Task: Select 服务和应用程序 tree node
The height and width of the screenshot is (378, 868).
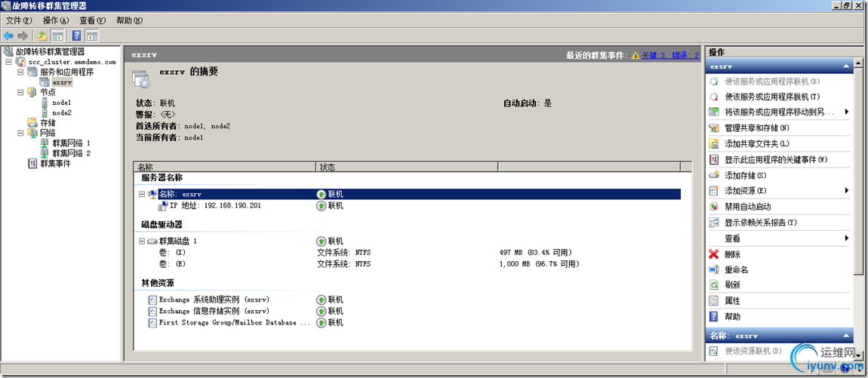Action: (67, 72)
